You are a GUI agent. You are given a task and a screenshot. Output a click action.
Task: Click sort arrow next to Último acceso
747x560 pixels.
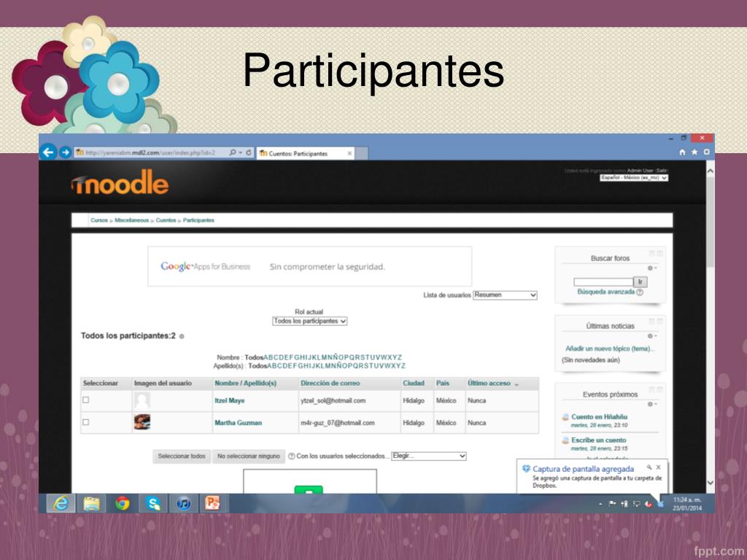coord(517,384)
